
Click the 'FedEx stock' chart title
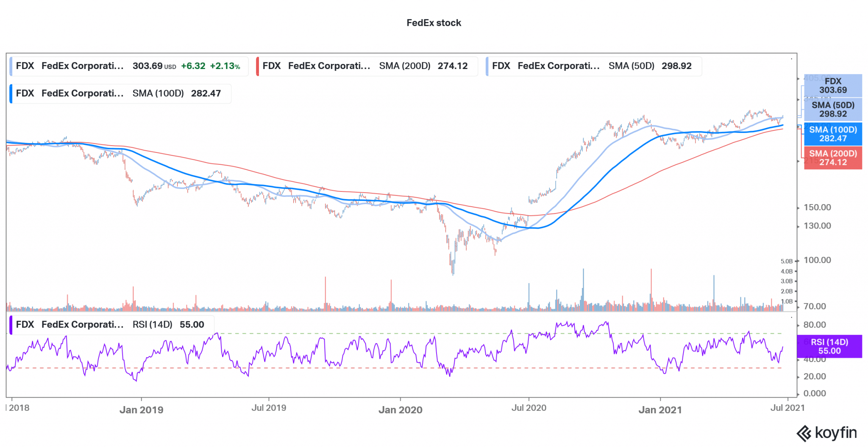[x=434, y=23]
